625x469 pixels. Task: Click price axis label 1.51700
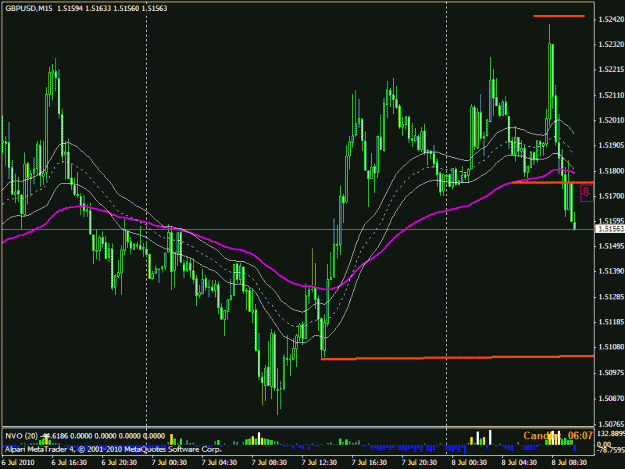611,196
